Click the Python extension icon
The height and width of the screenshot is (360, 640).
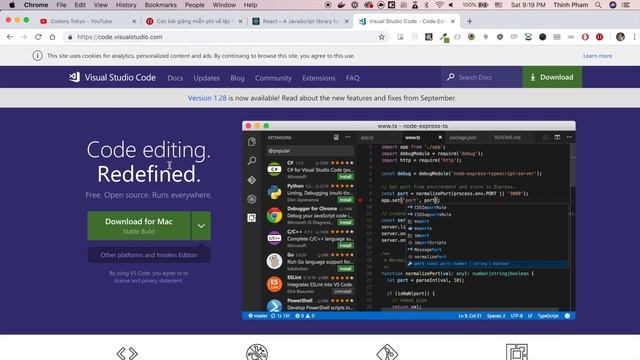(274, 192)
